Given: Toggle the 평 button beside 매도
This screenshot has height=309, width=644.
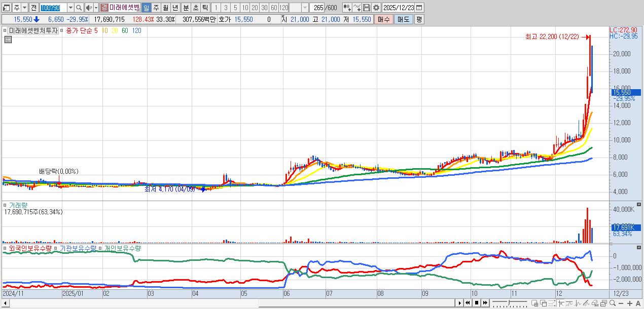Looking at the screenshot, I should 419,19.
